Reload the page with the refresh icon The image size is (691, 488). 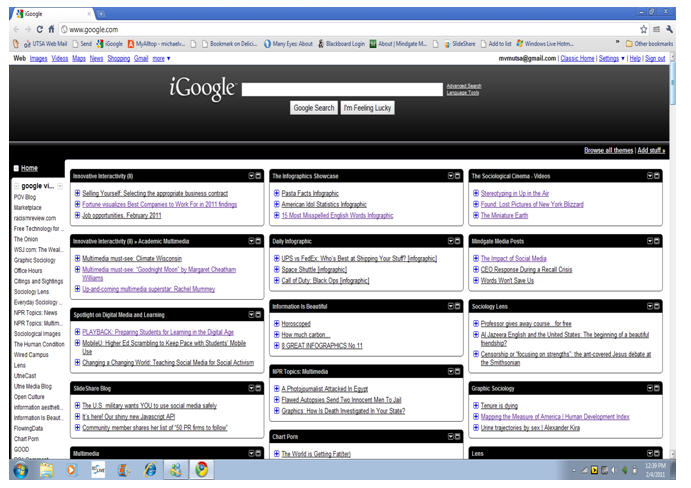(39, 30)
